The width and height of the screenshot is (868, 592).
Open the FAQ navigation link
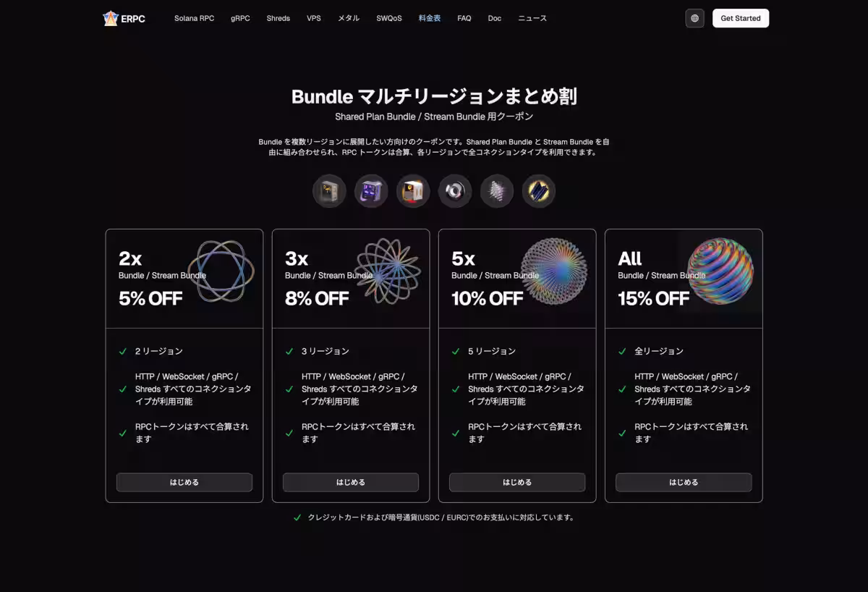point(464,18)
